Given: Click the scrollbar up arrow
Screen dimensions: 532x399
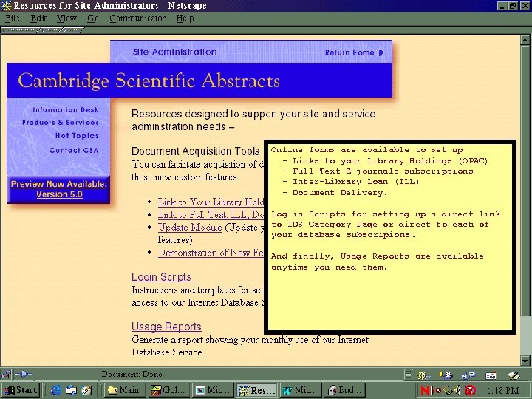Looking at the screenshot, I should point(525,40).
